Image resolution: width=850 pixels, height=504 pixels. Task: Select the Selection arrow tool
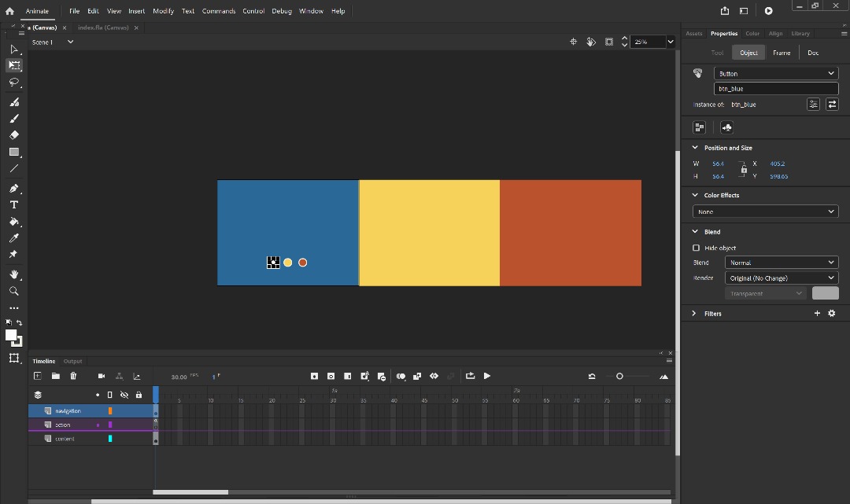pos(14,50)
